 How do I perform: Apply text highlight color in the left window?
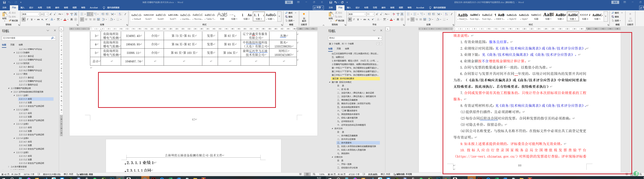point(58,19)
